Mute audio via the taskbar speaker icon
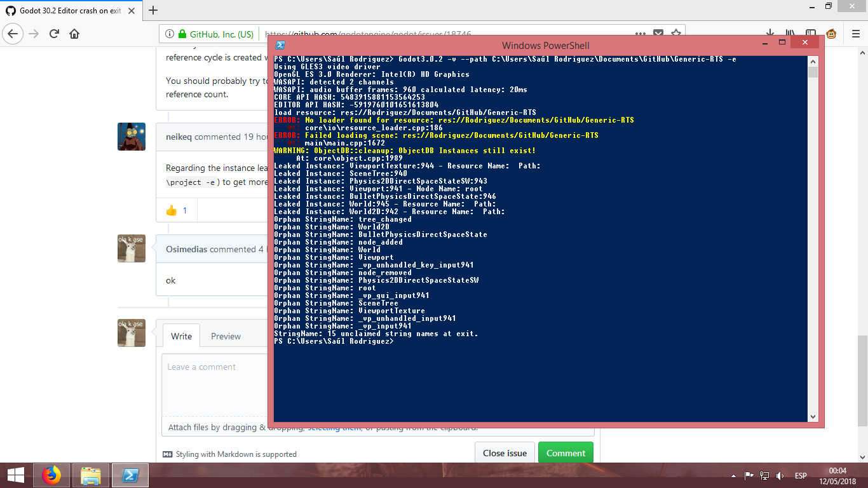868x488 pixels. coord(780,475)
